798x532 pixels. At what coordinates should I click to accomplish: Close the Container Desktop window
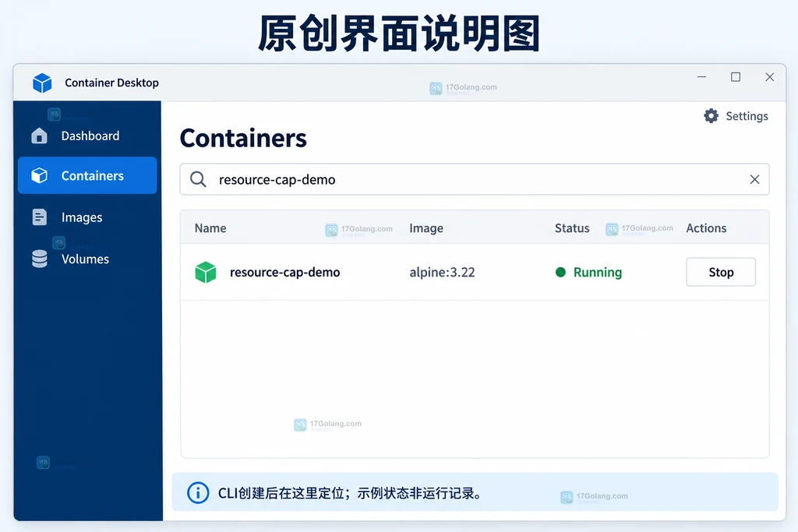[769, 77]
